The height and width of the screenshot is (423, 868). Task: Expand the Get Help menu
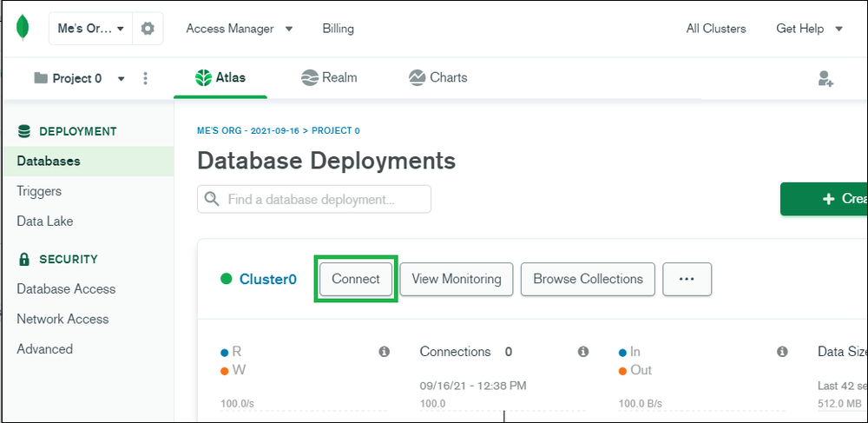point(809,29)
